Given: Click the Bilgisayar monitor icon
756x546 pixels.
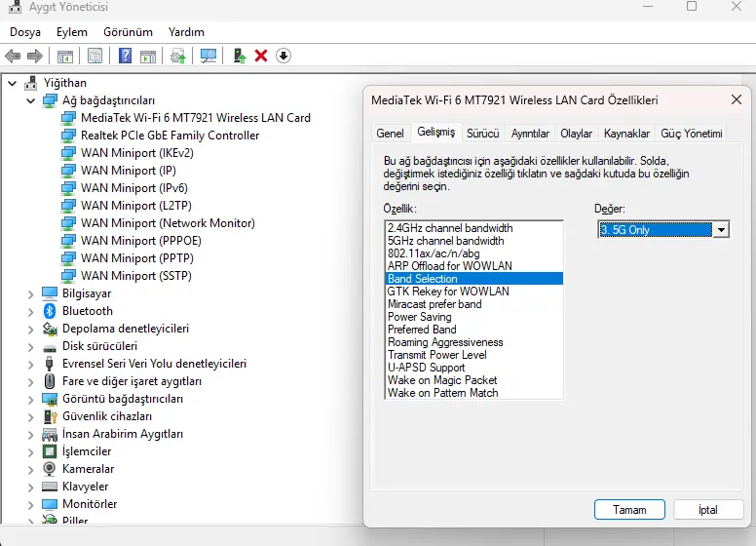Looking at the screenshot, I should coord(49,293).
